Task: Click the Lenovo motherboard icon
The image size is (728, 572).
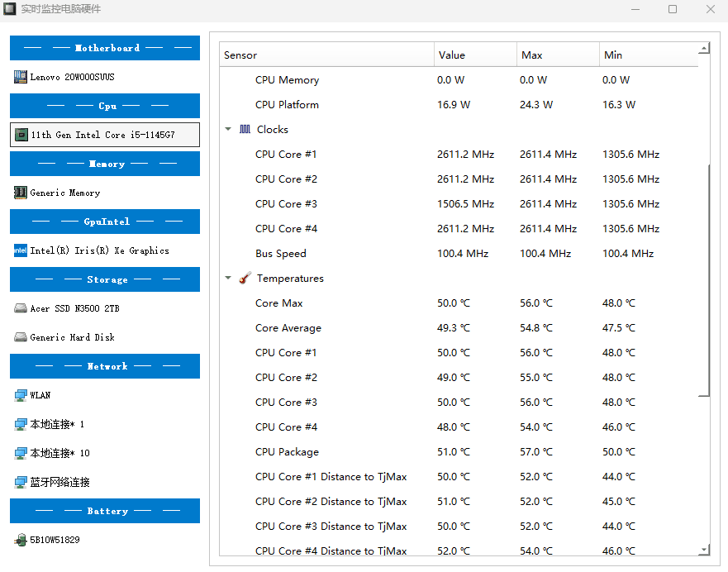Action: [x=21, y=77]
